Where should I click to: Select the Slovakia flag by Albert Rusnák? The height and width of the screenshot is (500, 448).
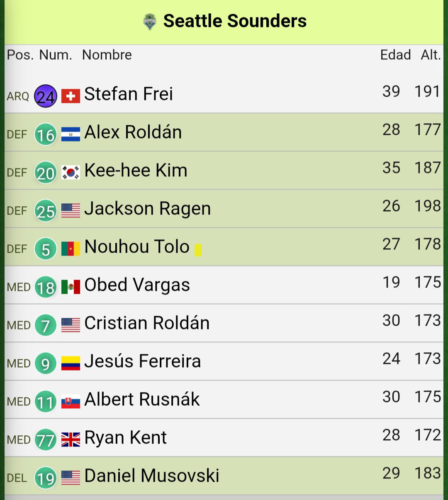[x=71, y=402]
